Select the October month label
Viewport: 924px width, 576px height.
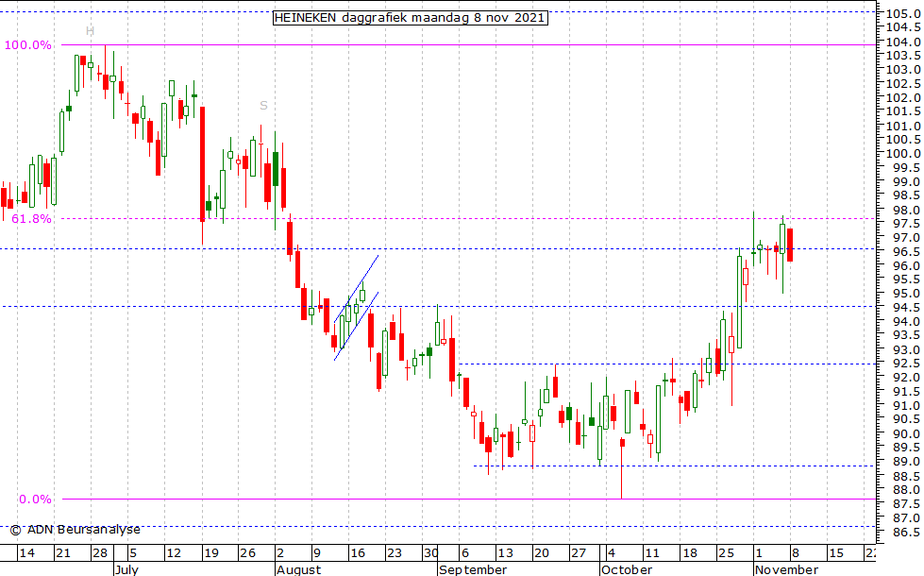pyautogui.click(x=627, y=569)
